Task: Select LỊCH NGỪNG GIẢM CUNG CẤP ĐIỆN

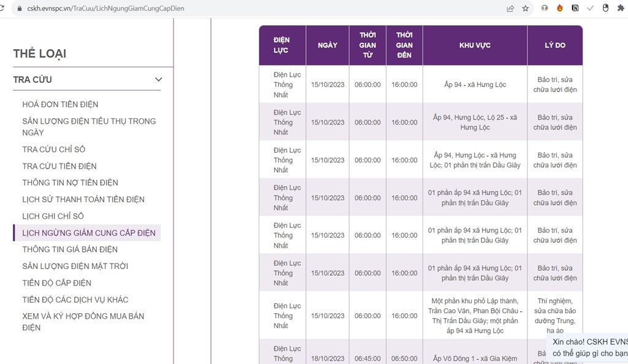Action: pos(87,233)
